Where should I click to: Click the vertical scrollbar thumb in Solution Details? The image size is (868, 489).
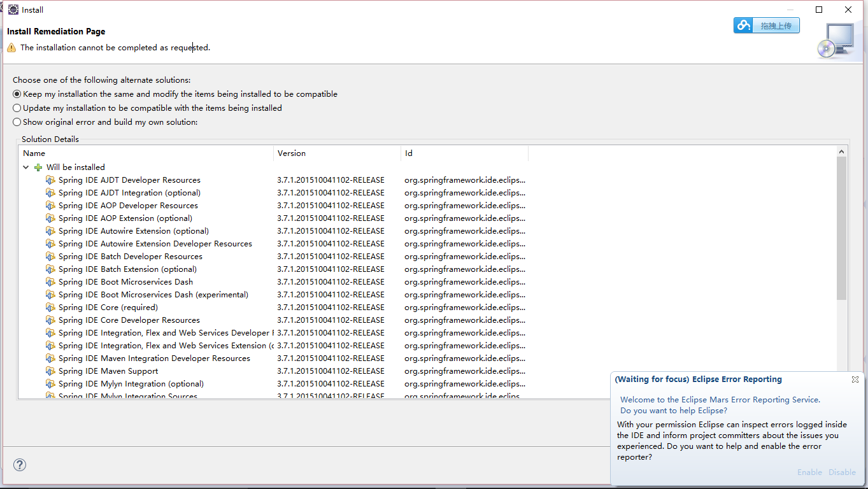(x=842, y=228)
